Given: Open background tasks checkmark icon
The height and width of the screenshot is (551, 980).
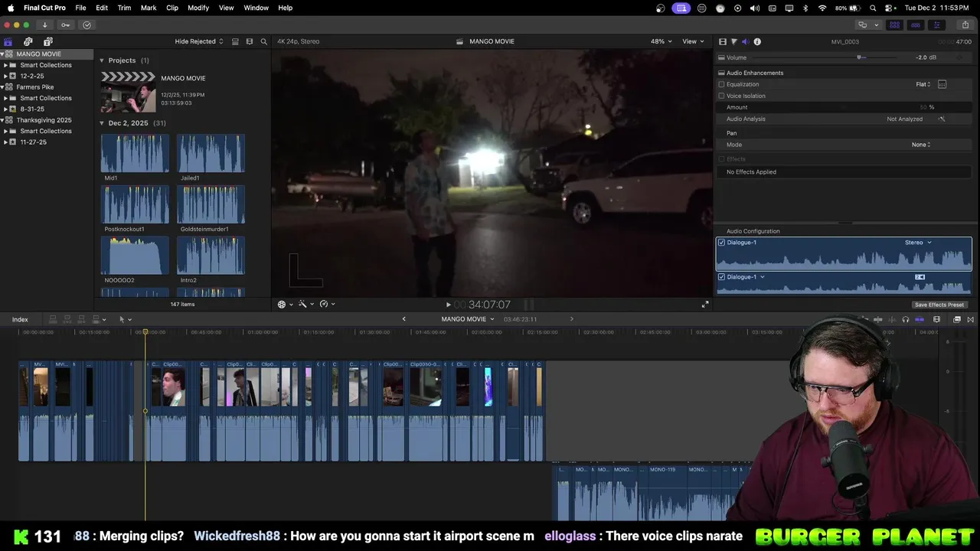Looking at the screenshot, I should (x=87, y=24).
